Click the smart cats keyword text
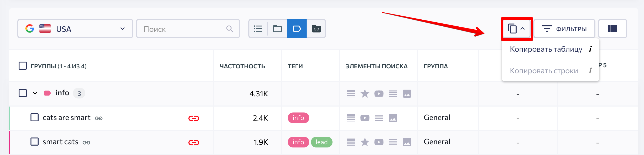Viewport: 644px width, 155px height. (60, 142)
